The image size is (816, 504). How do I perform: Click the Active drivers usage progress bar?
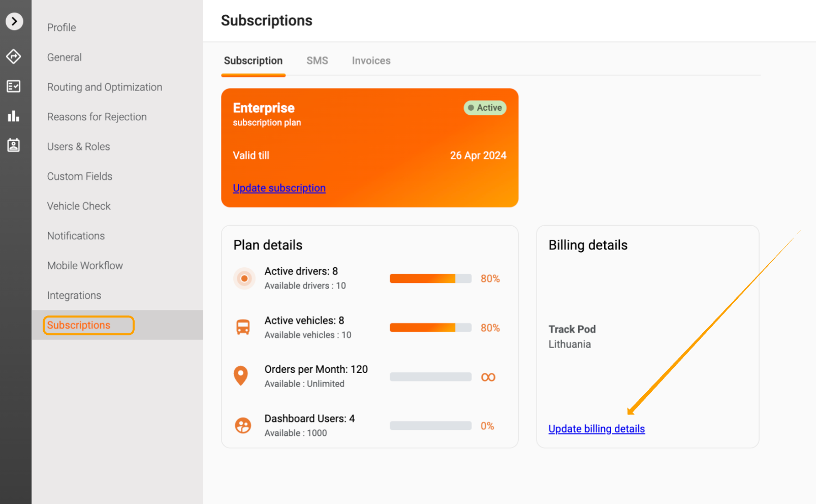click(x=430, y=278)
